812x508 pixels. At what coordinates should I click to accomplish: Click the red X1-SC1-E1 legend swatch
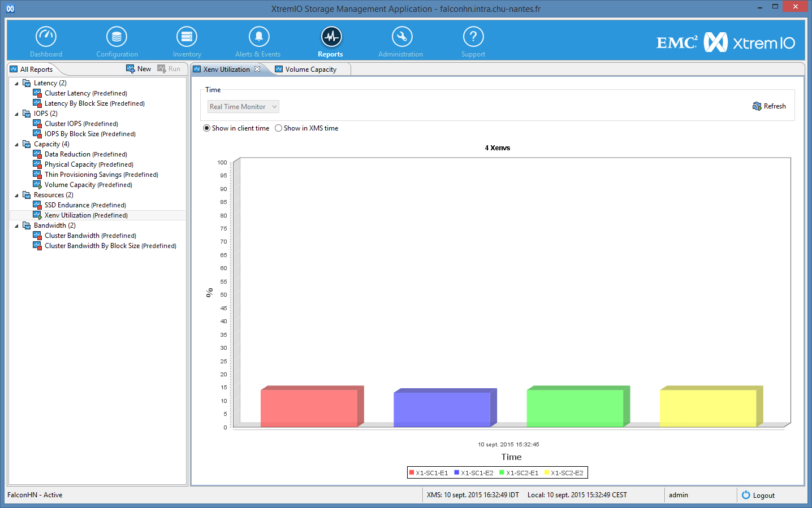coord(412,472)
